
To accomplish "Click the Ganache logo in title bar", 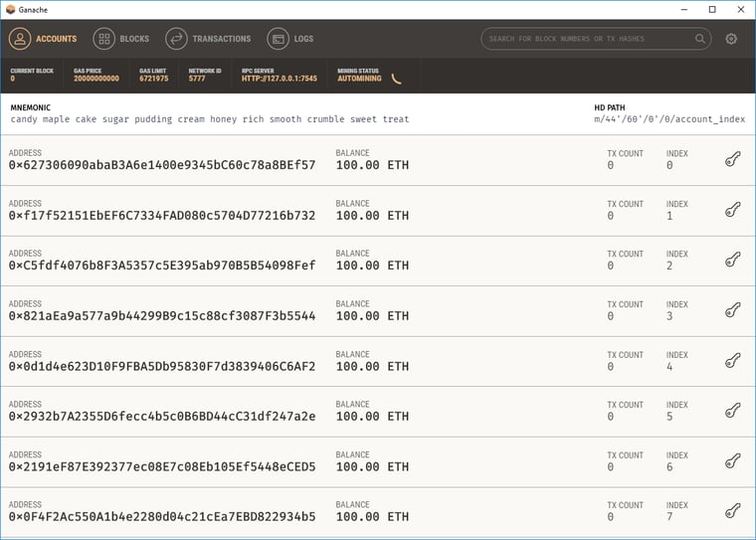I will (10, 9).
